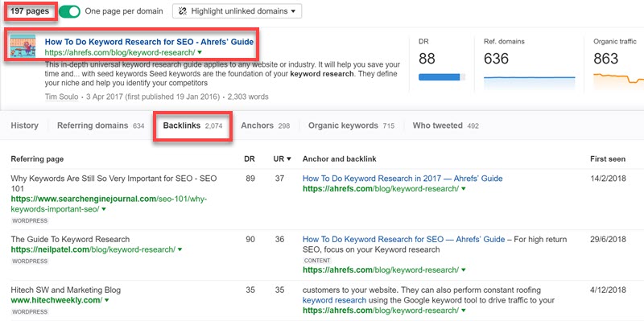644x321 pixels.
Task: Sort by the DR column header in backlinks table
Action: [250, 158]
